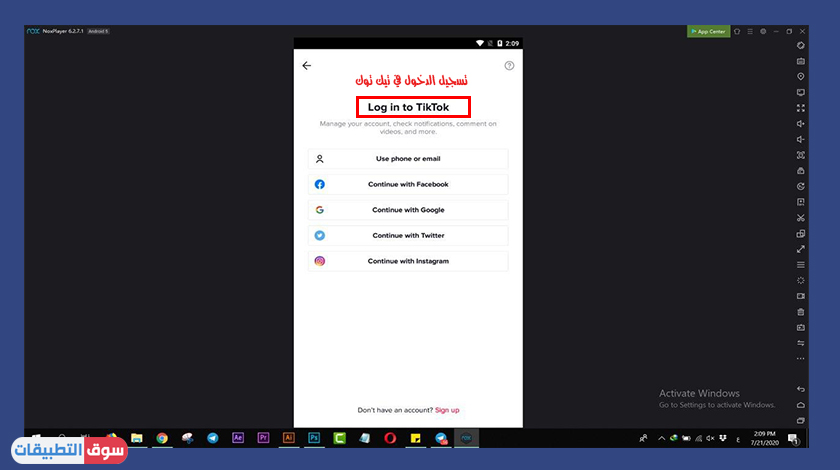The width and height of the screenshot is (840, 470).
Task: Choose Use phone or email
Action: pyautogui.click(x=408, y=159)
